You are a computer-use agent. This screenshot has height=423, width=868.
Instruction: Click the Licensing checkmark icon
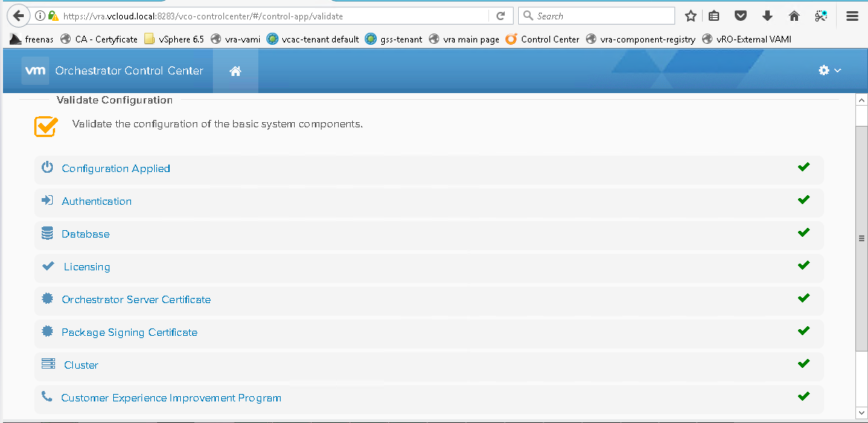[x=48, y=266]
